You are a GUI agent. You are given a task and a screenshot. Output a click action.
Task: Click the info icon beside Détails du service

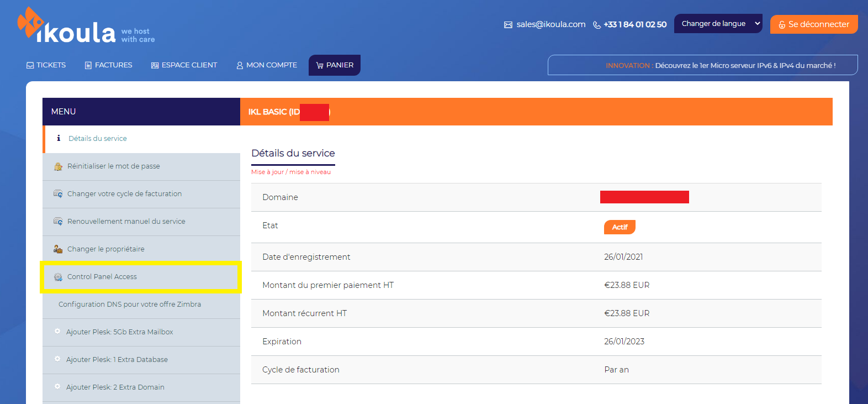click(59, 138)
